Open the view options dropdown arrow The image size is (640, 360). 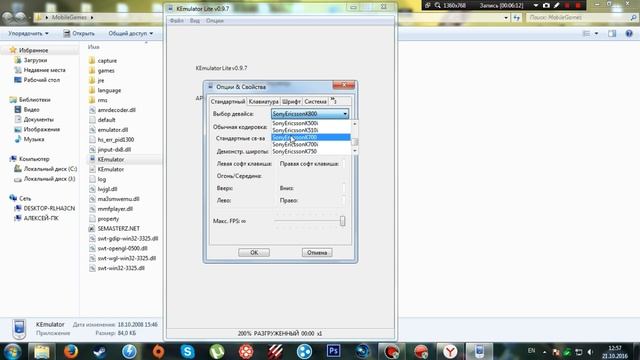tap(596, 33)
